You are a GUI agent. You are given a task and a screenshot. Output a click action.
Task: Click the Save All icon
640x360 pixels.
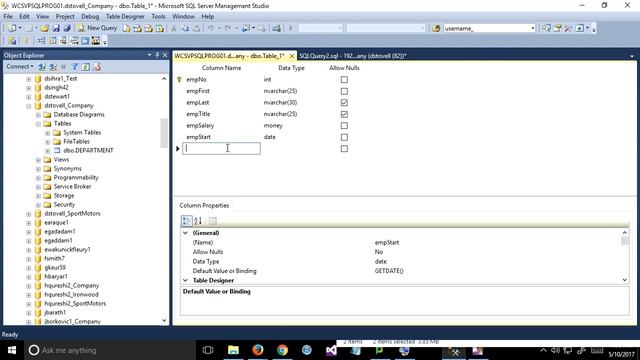tap(67, 28)
